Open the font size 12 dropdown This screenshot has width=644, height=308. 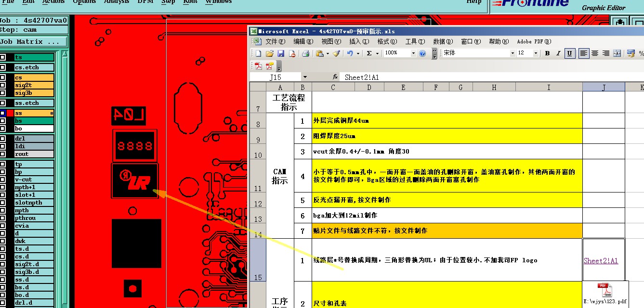click(x=536, y=53)
